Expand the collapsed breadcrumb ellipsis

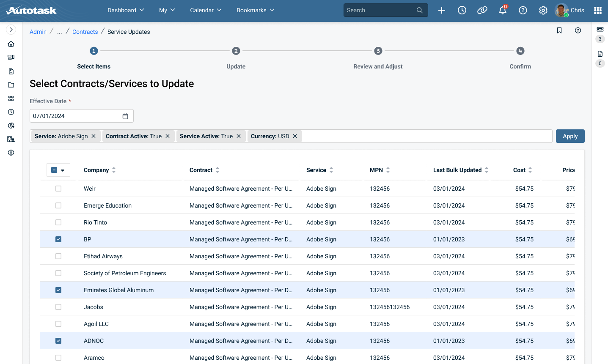click(x=60, y=32)
